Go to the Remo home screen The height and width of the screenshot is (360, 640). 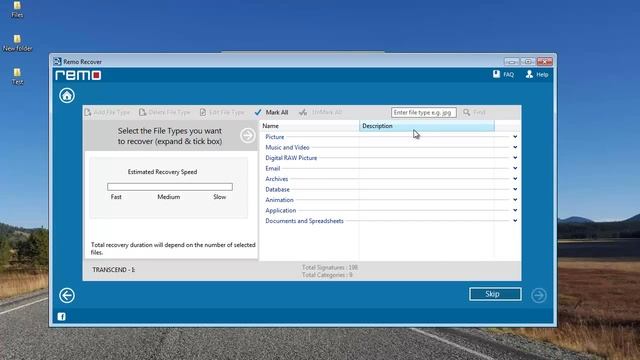click(x=67, y=96)
